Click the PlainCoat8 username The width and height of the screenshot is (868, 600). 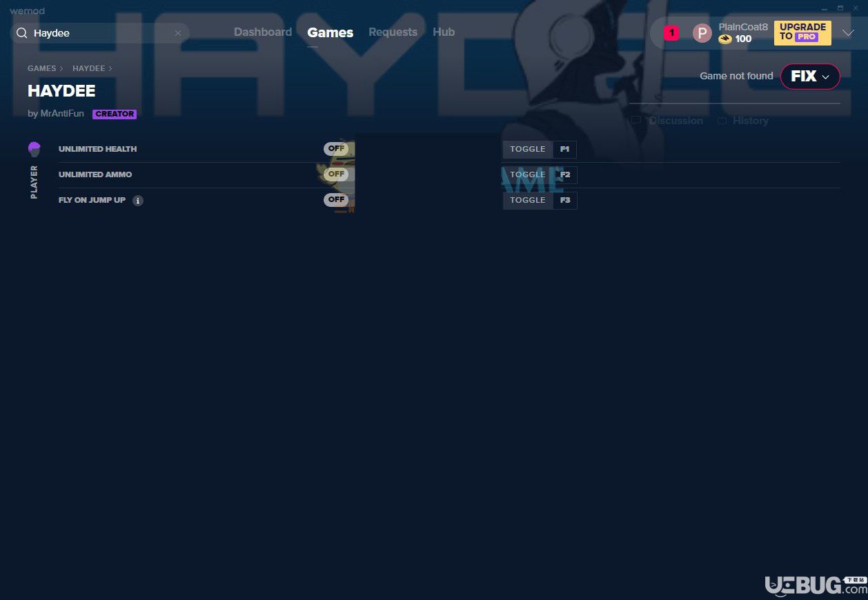pos(743,27)
